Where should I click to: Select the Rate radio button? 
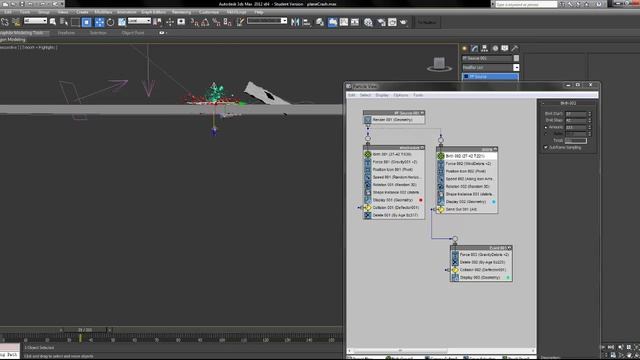point(546,134)
